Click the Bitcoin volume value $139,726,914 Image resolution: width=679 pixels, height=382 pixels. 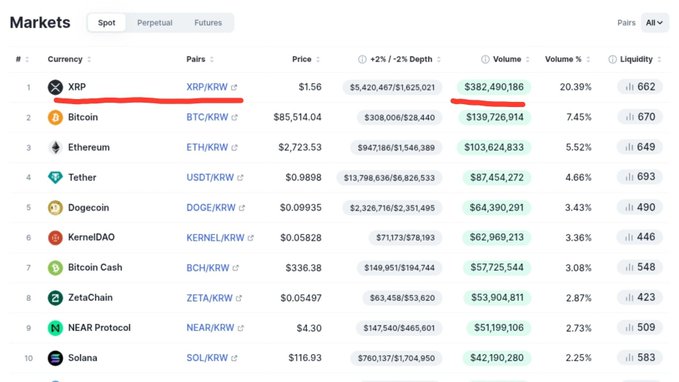pos(495,117)
